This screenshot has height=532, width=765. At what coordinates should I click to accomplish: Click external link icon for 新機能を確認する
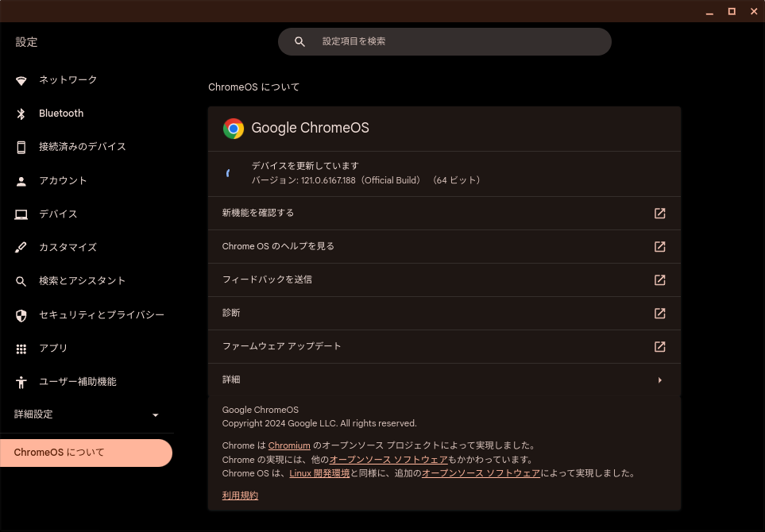[x=659, y=213]
